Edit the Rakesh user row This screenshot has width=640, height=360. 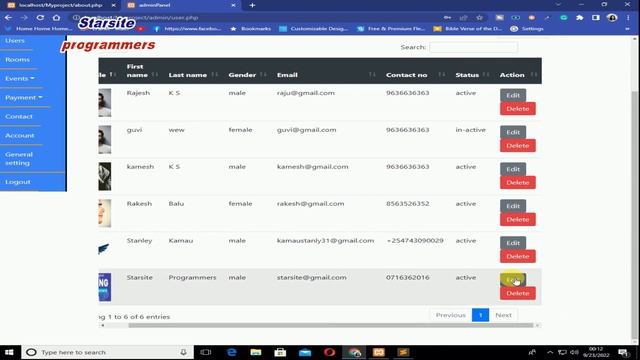pos(513,206)
